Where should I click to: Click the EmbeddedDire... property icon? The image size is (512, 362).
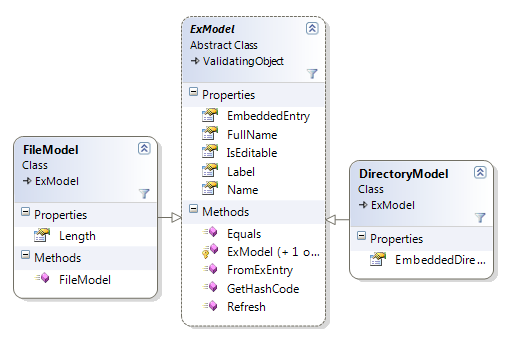(x=378, y=259)
